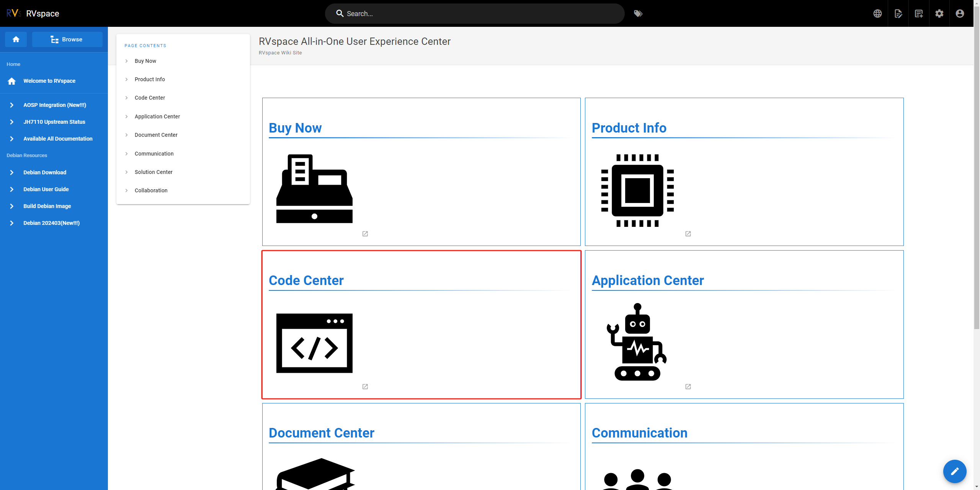Click the RVspace site title text
980x490 pixels.
pyautogui.click(x=42, y=13)
